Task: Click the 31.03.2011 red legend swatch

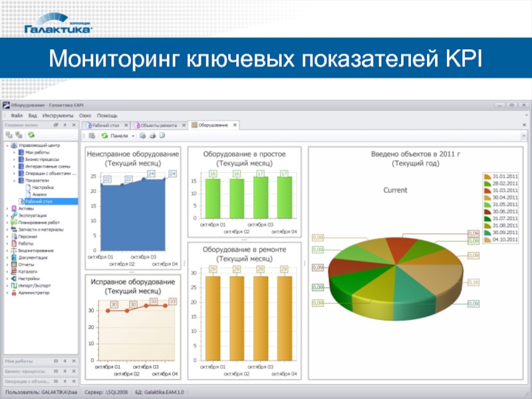Action: [487, 190]
